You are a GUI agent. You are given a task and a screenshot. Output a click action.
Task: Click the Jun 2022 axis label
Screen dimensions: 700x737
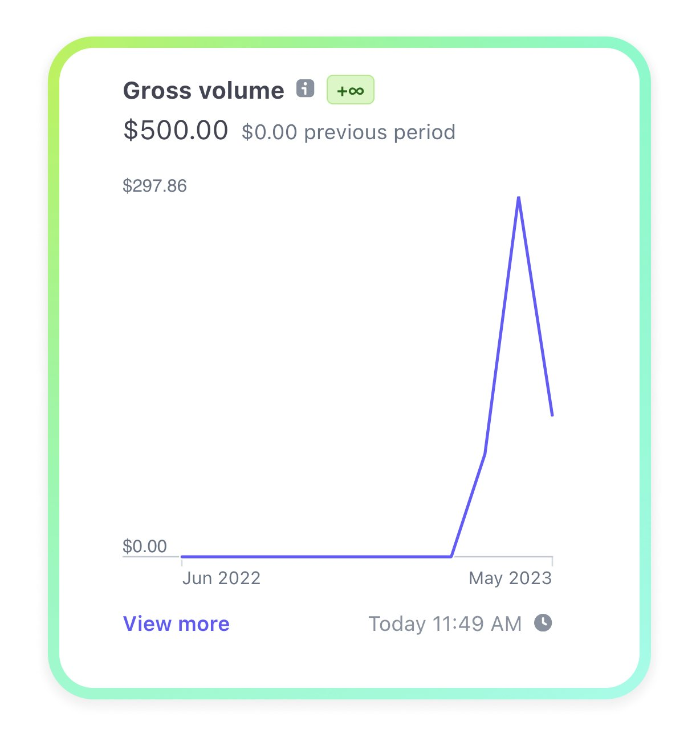(x=221, y=578)
